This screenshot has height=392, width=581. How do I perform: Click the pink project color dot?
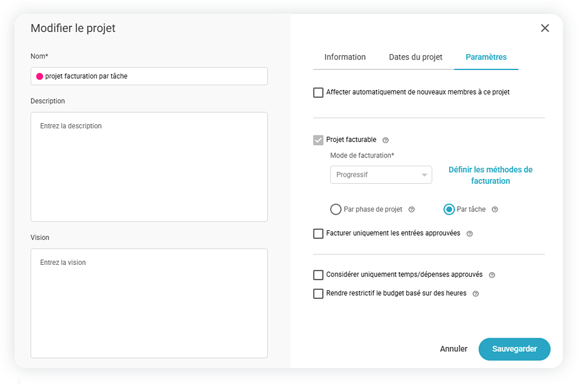[x=40, y=76]
